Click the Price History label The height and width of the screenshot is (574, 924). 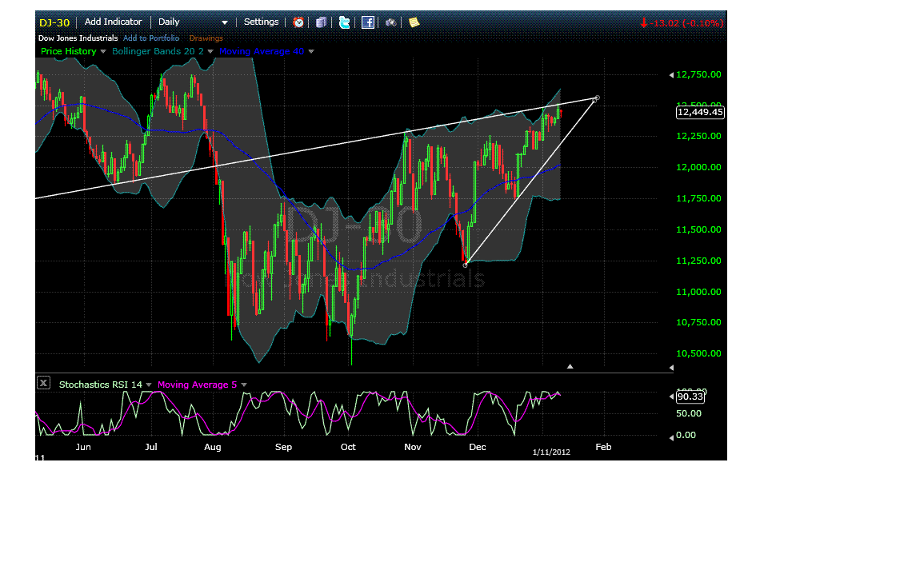(x=68, y=51)
